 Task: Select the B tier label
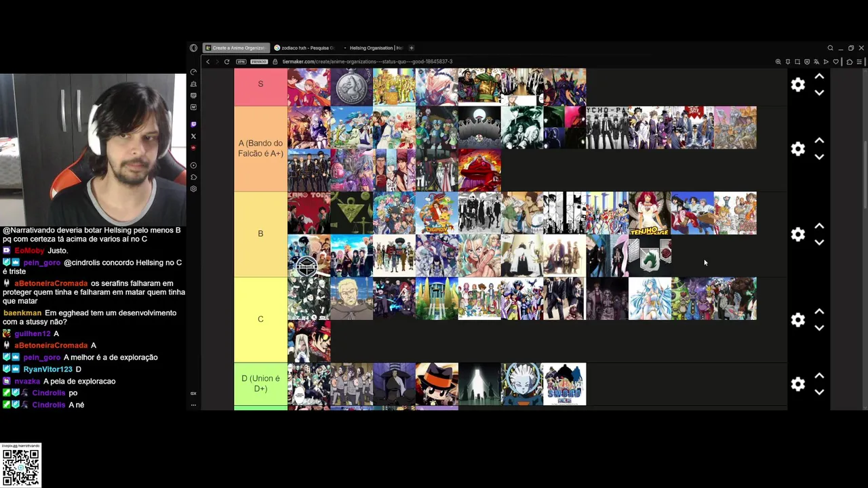(260, 234)
